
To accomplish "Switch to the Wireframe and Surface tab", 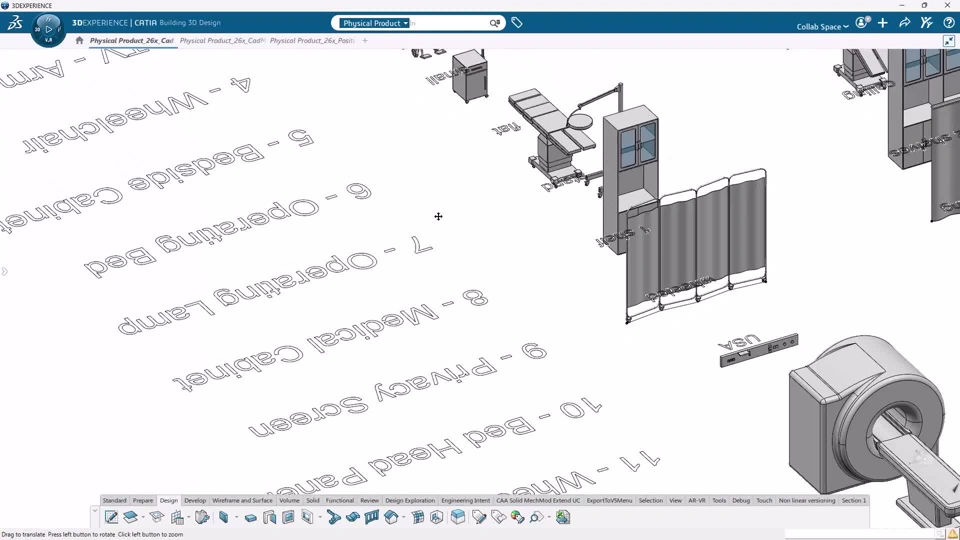I will [242, 500].
